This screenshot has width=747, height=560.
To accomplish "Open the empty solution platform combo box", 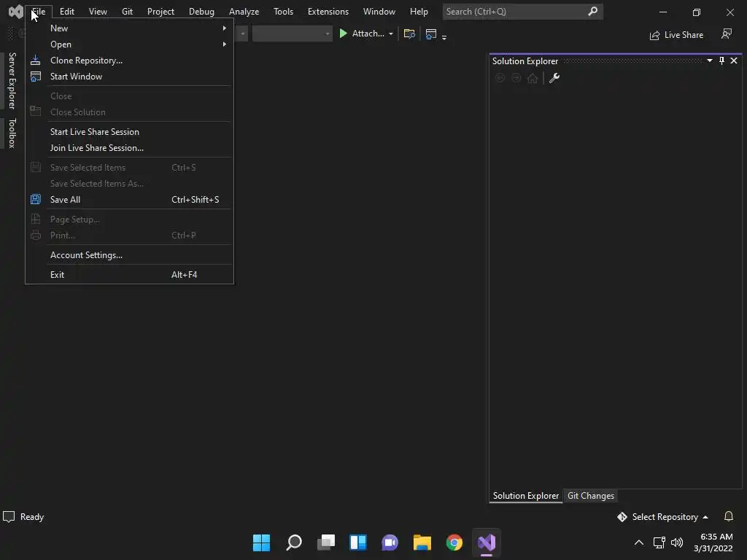I will [x=292, y=34].
